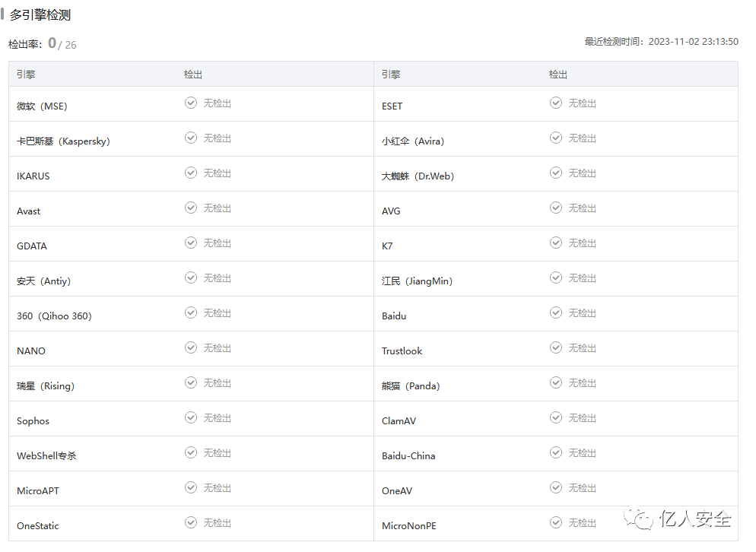Select the OneStatic engine name
Image resolution: width=756 pixels, height=552 pixels.
coord(37,525)
